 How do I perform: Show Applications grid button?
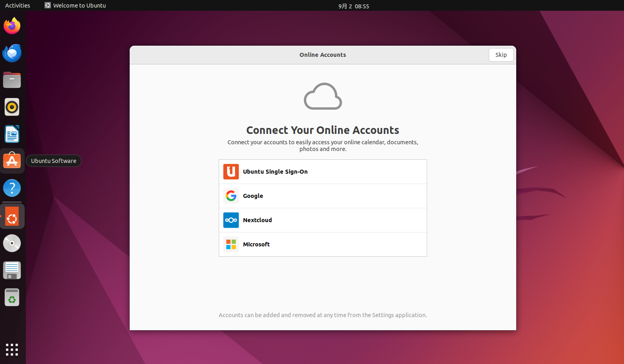[x=12, y=350]
